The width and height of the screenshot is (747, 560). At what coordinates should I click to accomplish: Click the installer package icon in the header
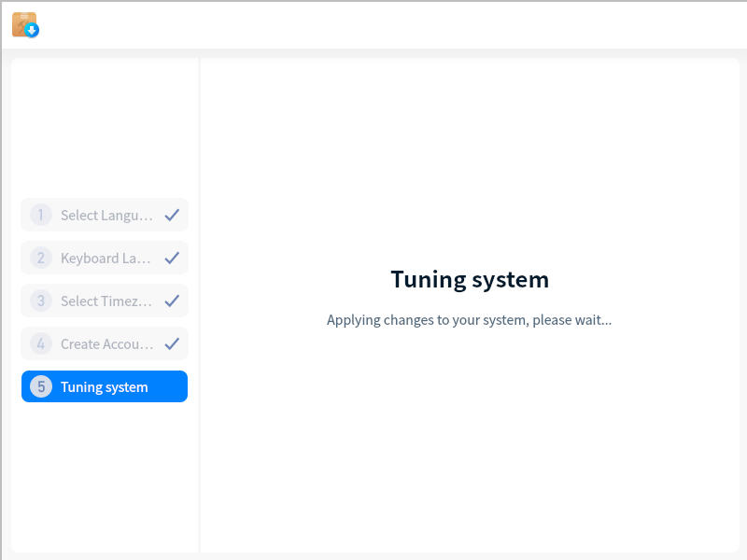tap(25, 25)
